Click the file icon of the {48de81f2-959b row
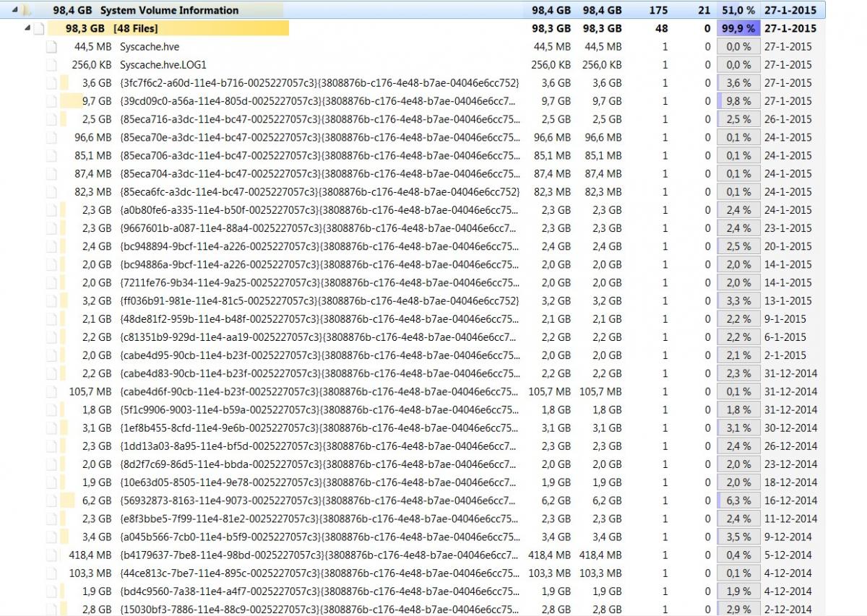The width and height of the screenshot is (867, 616). 51,318
